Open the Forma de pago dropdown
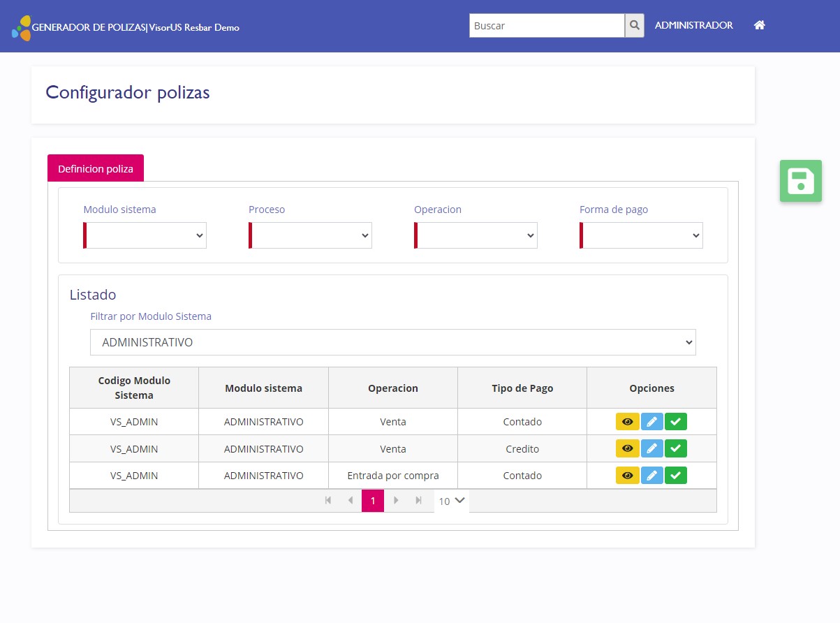This screenshot has width=840, height=623. [x=642, y=236]
